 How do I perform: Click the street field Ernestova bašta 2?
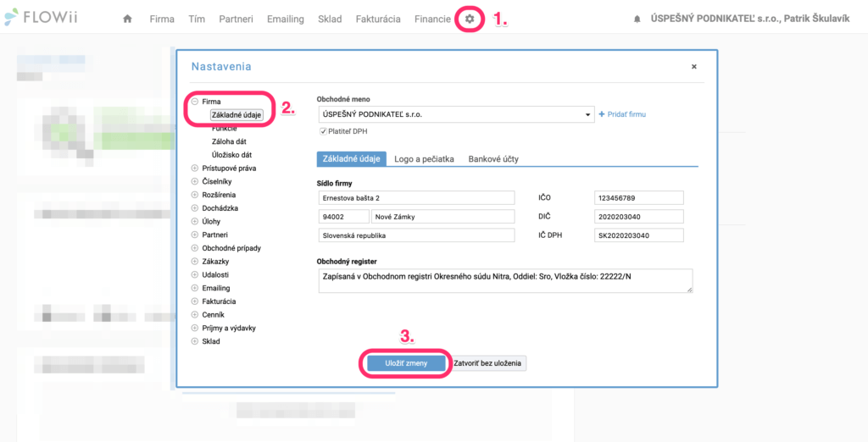coord(417,198)
